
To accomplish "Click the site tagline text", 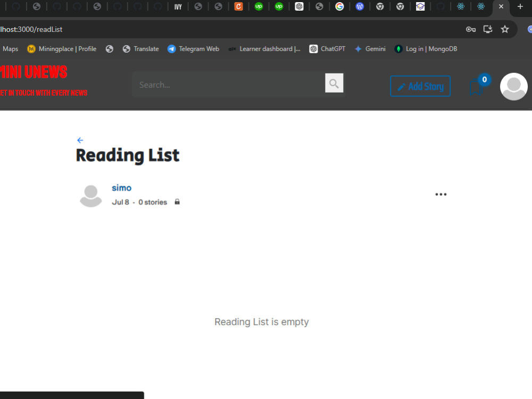I will click(x=44, y=93).
